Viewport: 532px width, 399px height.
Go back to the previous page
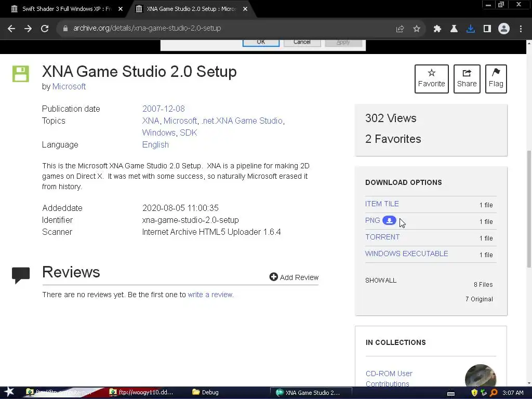click(11, 29)
